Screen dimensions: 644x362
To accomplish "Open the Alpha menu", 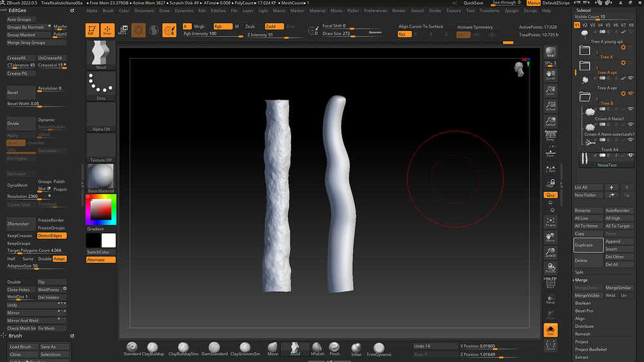I will [x=92, y=11].
